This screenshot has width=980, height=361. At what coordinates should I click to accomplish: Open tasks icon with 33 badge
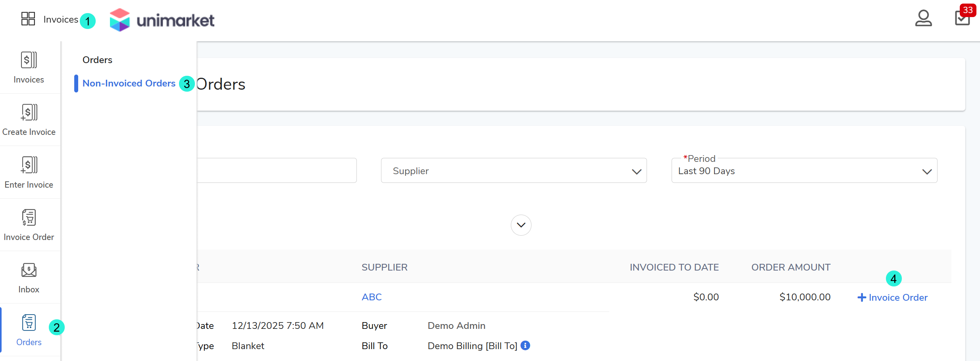962,18
